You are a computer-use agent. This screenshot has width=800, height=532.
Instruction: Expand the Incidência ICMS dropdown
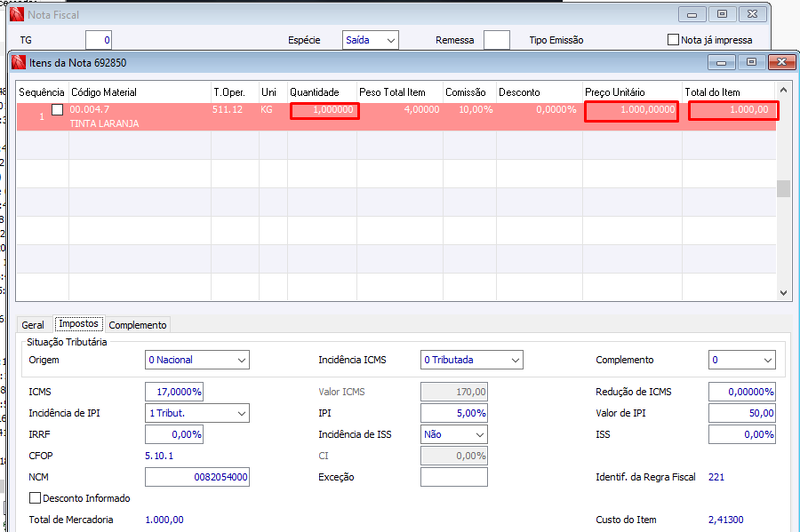(x=471, y=360)
